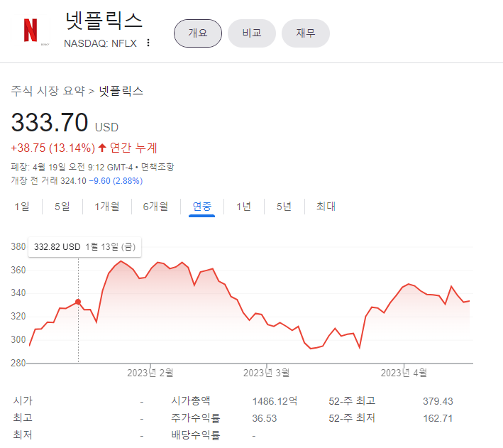Switch to the 최대 max range tab
Image resolution: width=503 pixels, height=448 pixels.
pyautogui.click(x=326, y=206)
